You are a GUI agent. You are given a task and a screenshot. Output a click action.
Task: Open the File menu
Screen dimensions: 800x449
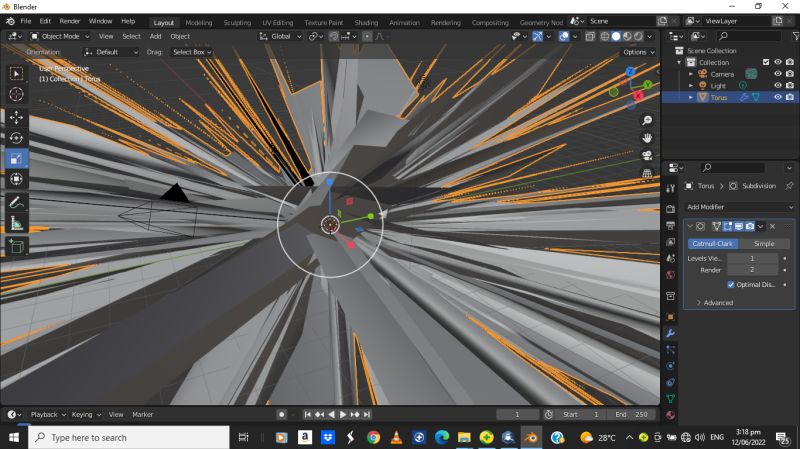point(26,21)
